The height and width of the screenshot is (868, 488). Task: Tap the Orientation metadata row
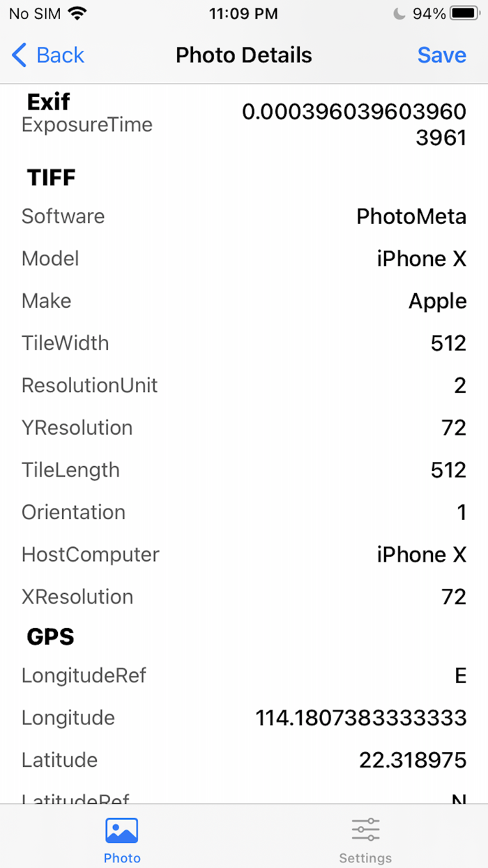244,512
